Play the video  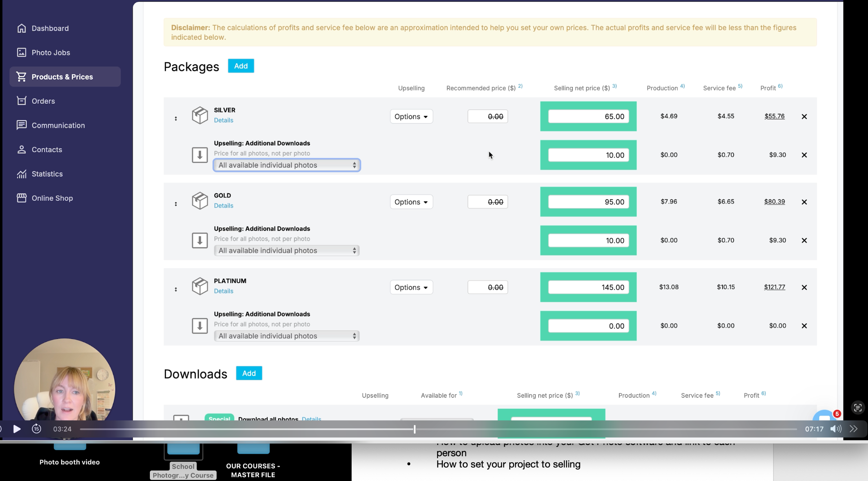click(x=17, y=429)
